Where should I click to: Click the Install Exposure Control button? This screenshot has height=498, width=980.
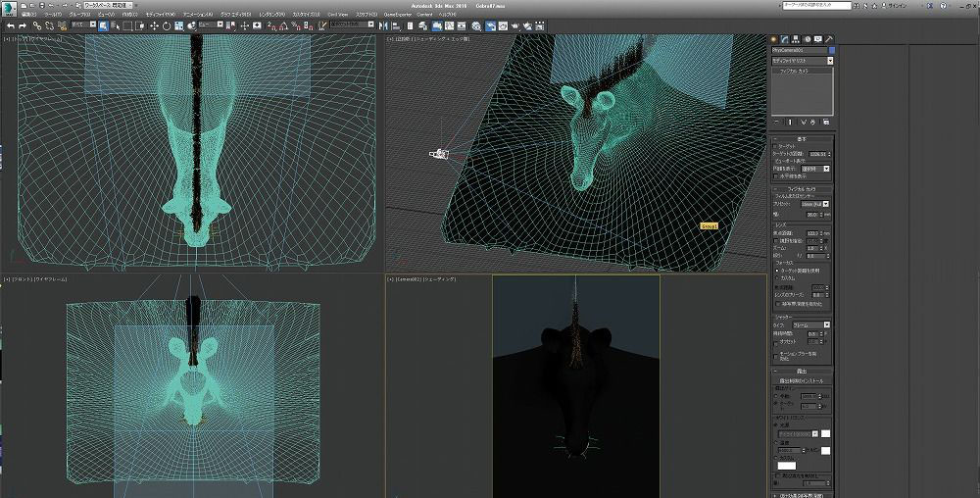(802, 380)
